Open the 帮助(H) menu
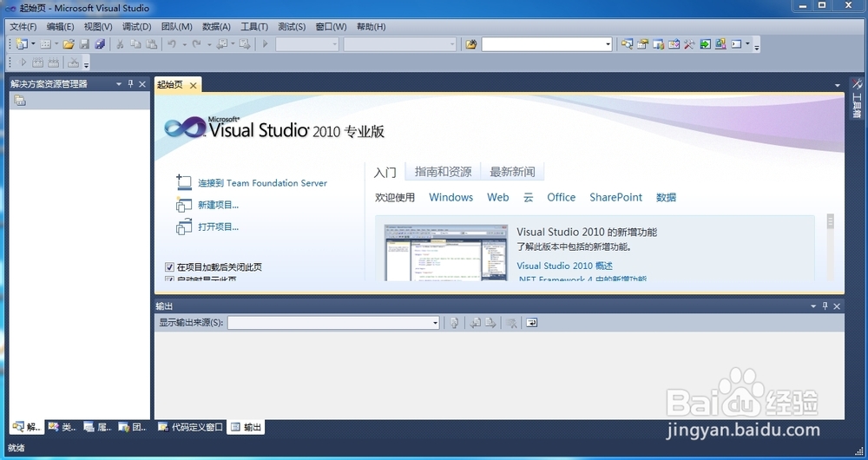868x460 pixels. click(371, 27)
